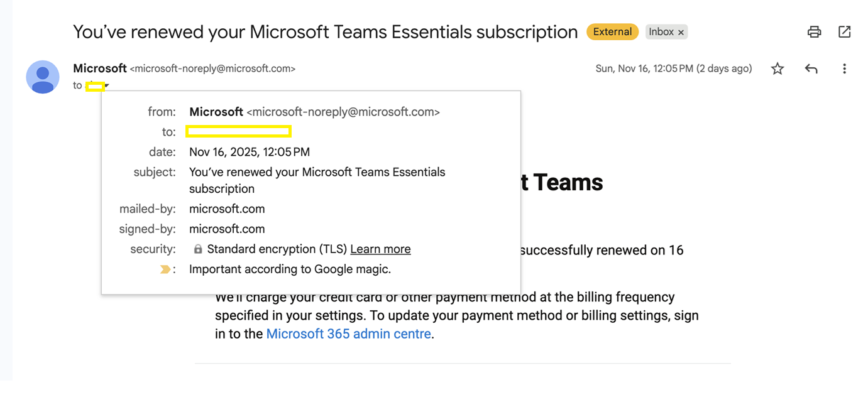Viewport: 868px width, 407px height.
Task: Collapse the recipient details dropdown arrow
Action: tap(107, 85)
